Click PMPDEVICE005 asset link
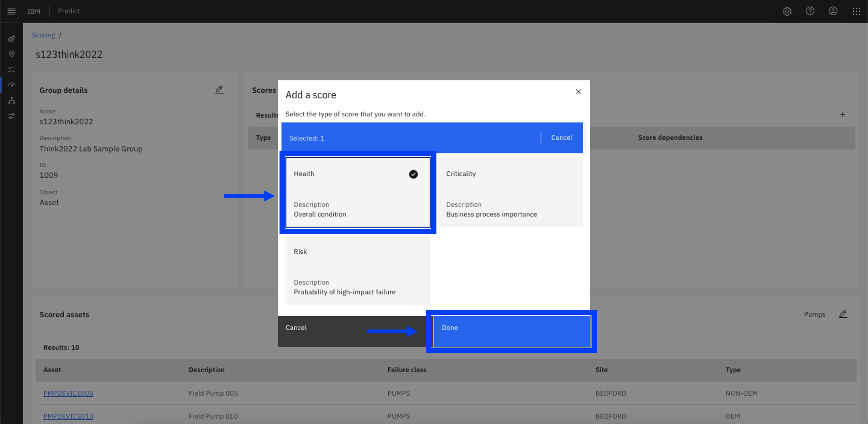The image size is (868, 424). tap(68, 392)
